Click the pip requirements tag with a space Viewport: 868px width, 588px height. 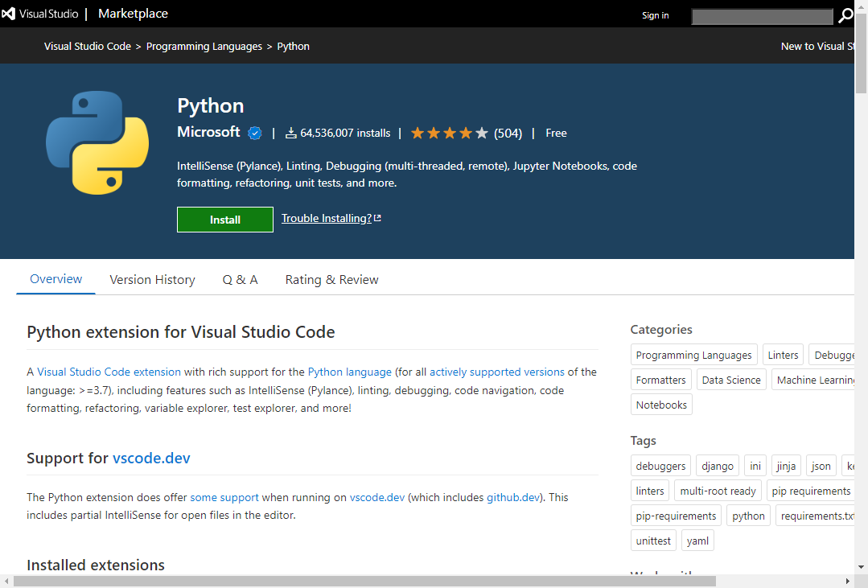811,491
